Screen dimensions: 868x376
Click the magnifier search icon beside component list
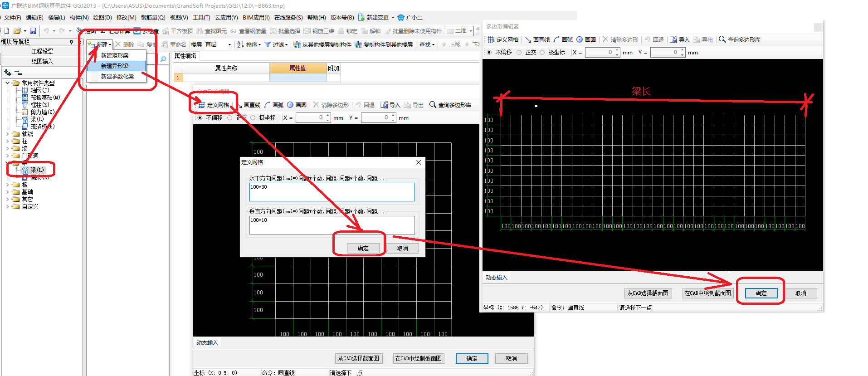[163, 59]
